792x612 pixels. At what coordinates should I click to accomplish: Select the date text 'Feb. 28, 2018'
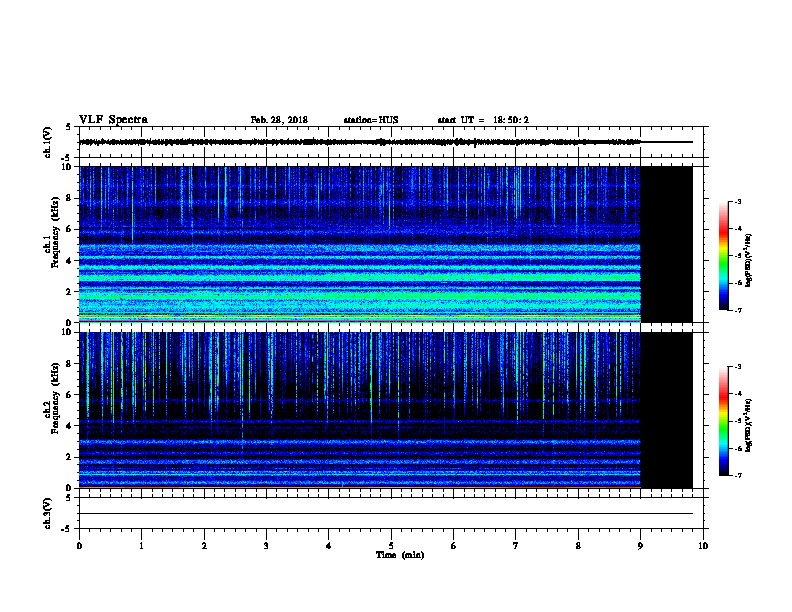coord(279,120)
